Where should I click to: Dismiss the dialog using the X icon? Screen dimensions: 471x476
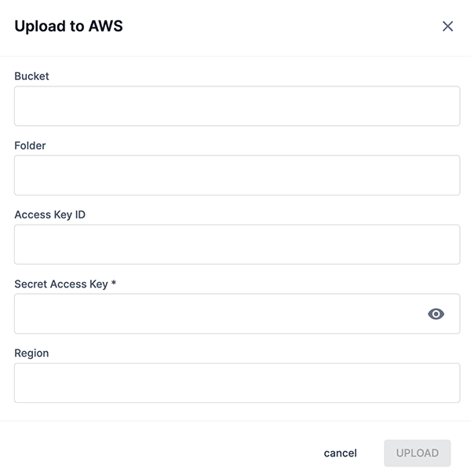coord(447,27)
